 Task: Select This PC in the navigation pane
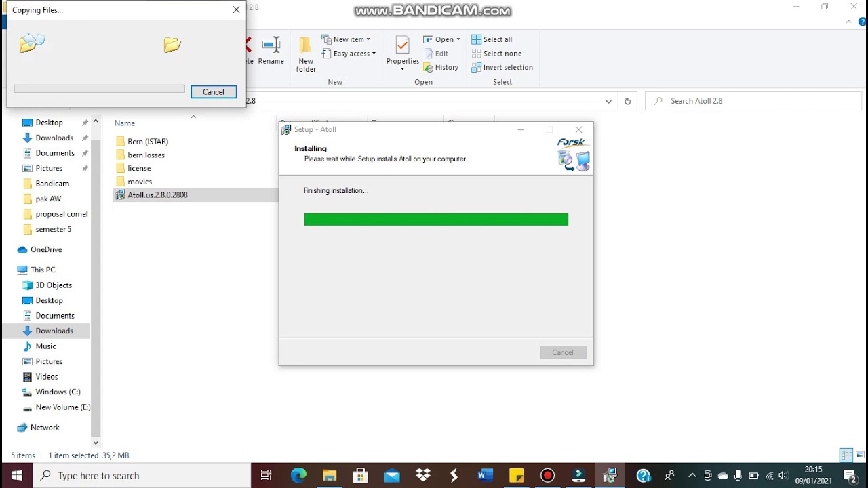(43, 270)
